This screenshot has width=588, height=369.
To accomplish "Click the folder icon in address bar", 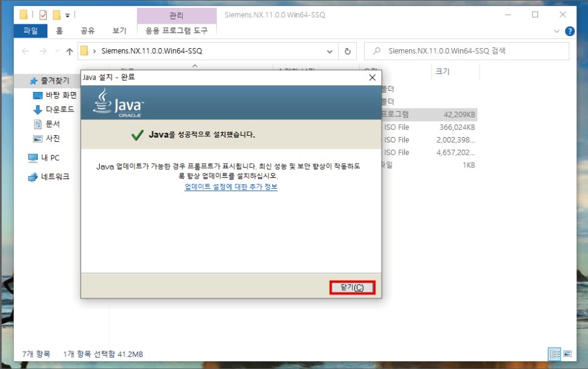I will [85, 51].
